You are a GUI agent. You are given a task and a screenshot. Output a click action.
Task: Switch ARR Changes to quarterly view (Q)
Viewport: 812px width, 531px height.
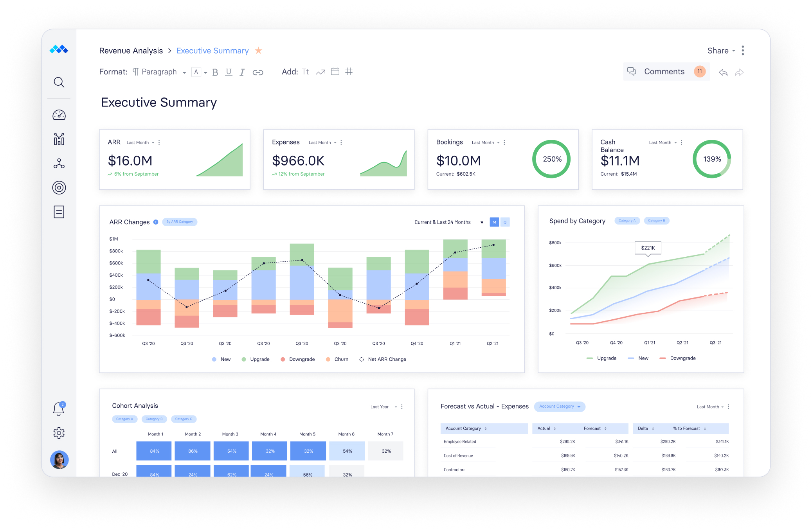click(505, 222)
